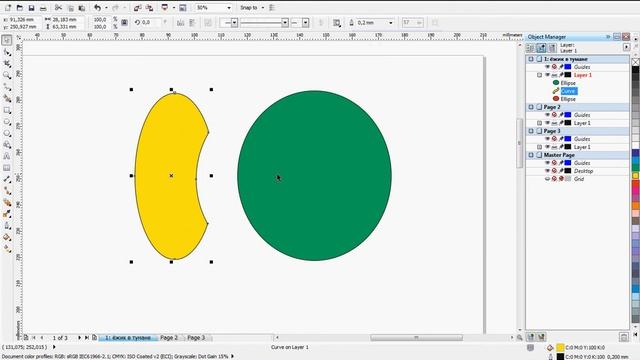Select Curve object in Object Manager
Viewport: 640px width, 360px height.
(x=568, y=91)
